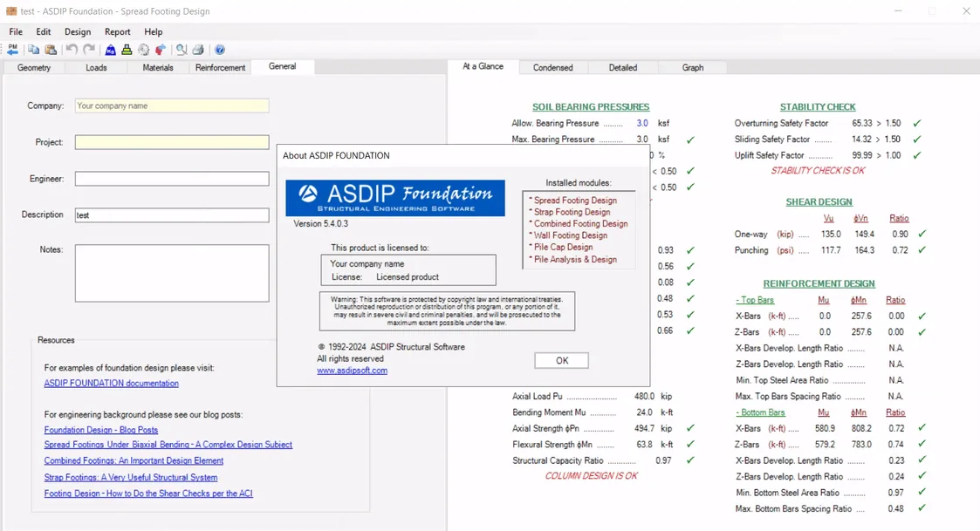Click 'Spread Footing Design' in installed modules
The width and height of the screenshot is (980, 531).
pyautogui.click(x=575, y=201)
